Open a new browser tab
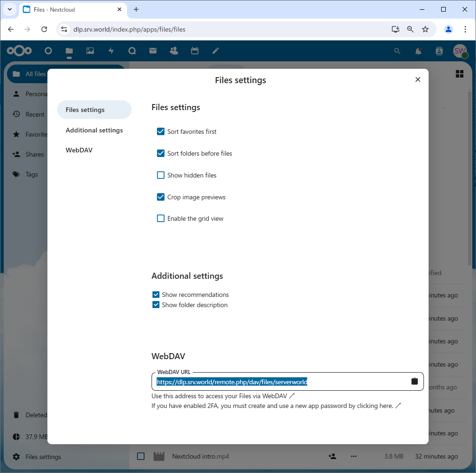The height and width of the screenshot is (473, 476). coord(136,9)
